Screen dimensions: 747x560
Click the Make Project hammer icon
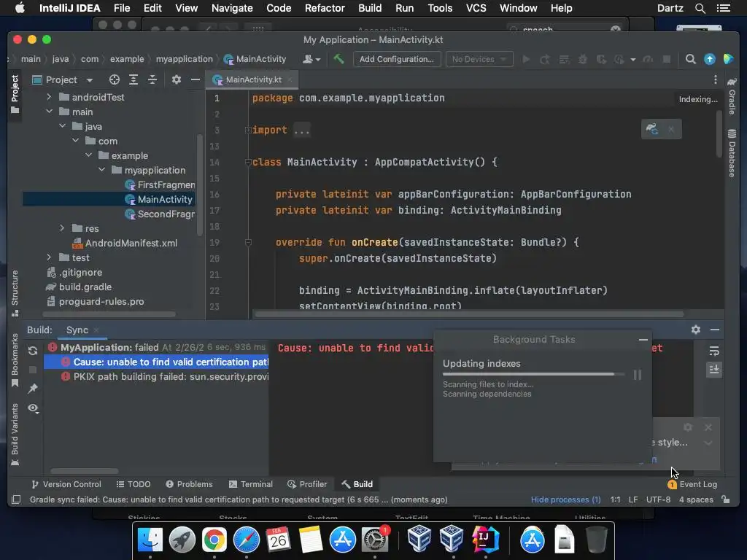point(338,59)
